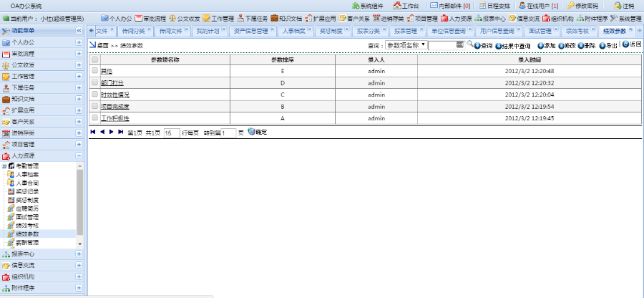Screen dimensions: 644x298
Task: Click the magnifier icon beside search box
Action: pyautogui.click(x=470, y=44)
